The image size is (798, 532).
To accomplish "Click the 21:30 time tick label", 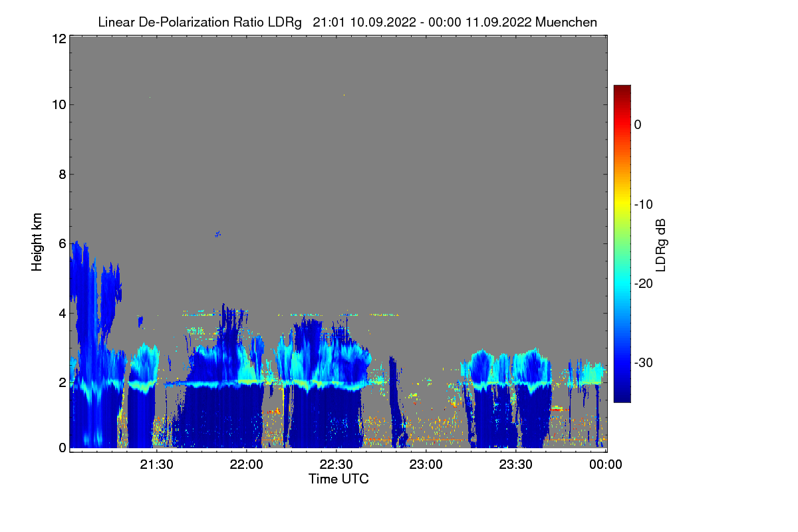I will point(156,465).
